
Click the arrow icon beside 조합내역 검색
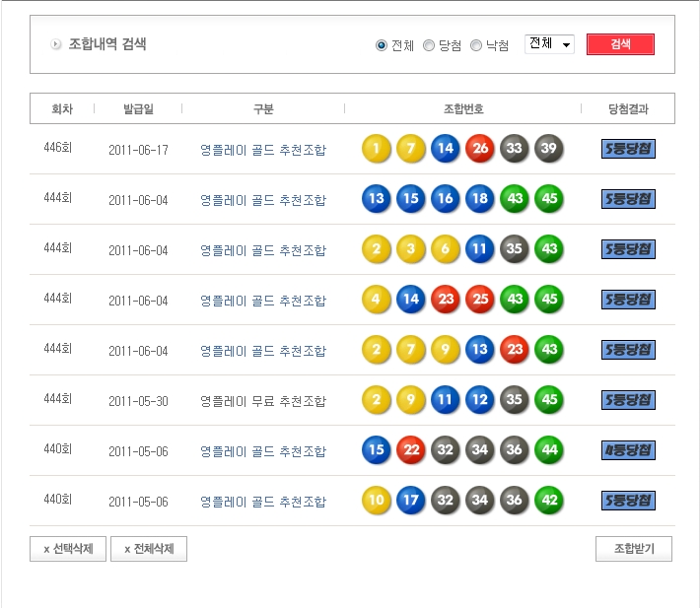[x=56, y=44]
